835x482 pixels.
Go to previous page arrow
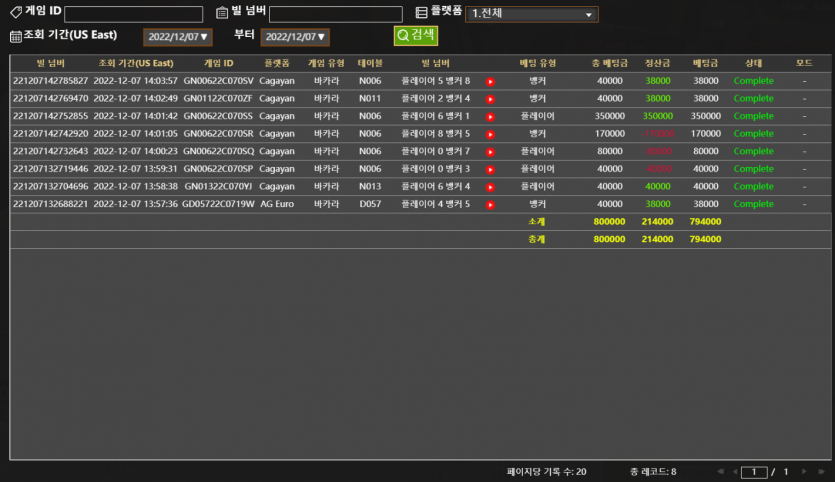735,471
